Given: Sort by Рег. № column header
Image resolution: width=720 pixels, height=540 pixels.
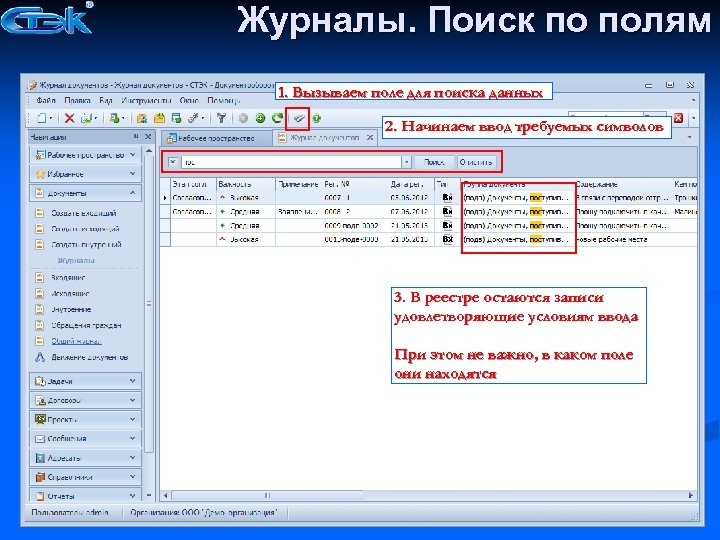Looking at the screenshot, I should [354, 184].
